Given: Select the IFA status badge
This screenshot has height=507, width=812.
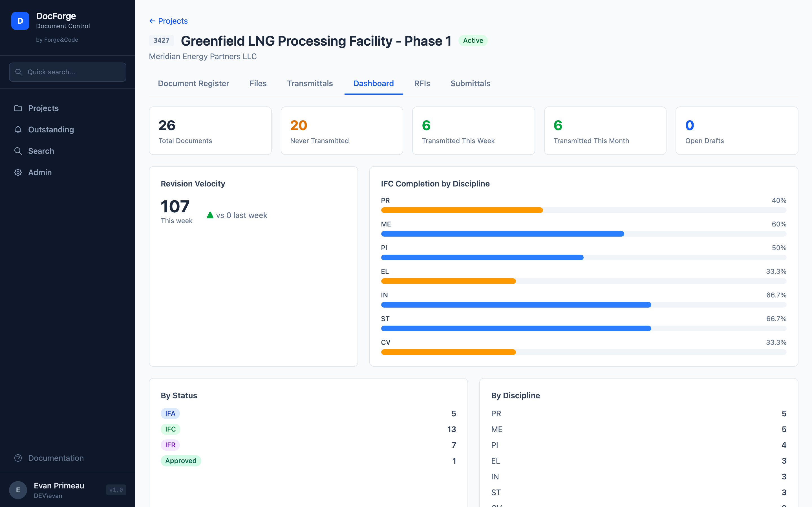Looking at the screenshot, I should (171, 413).
